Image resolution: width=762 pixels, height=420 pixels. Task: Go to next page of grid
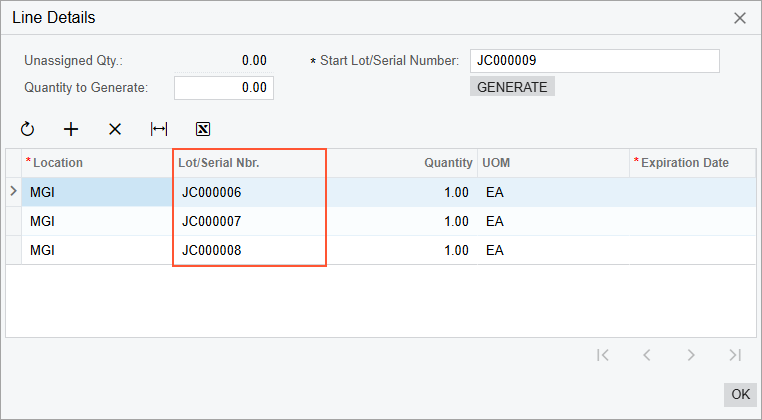pyautogui.click(x=691, y=354)
